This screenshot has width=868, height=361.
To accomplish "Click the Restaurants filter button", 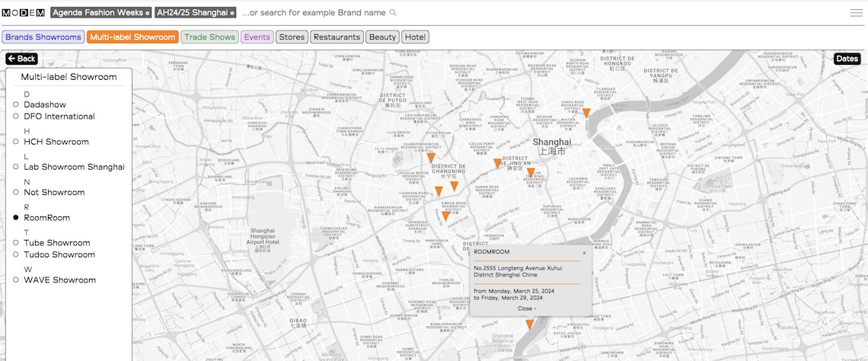I will click(x=337, y=37).
